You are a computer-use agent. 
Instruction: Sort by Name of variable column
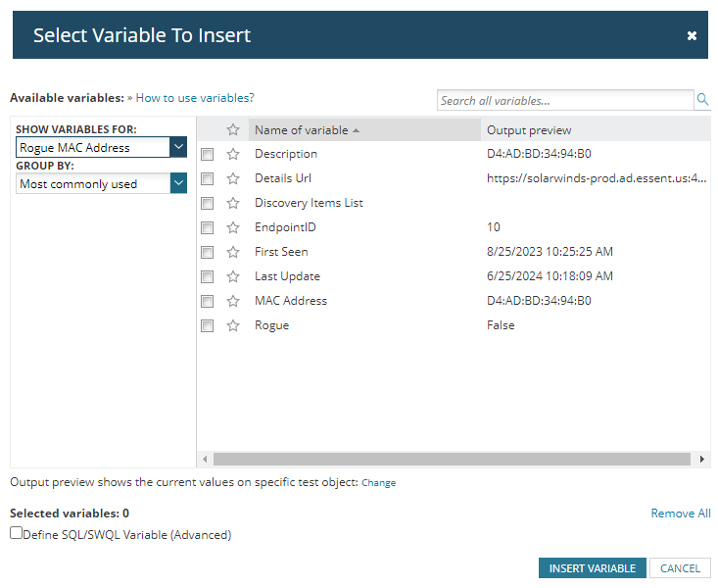click(364, 130)
